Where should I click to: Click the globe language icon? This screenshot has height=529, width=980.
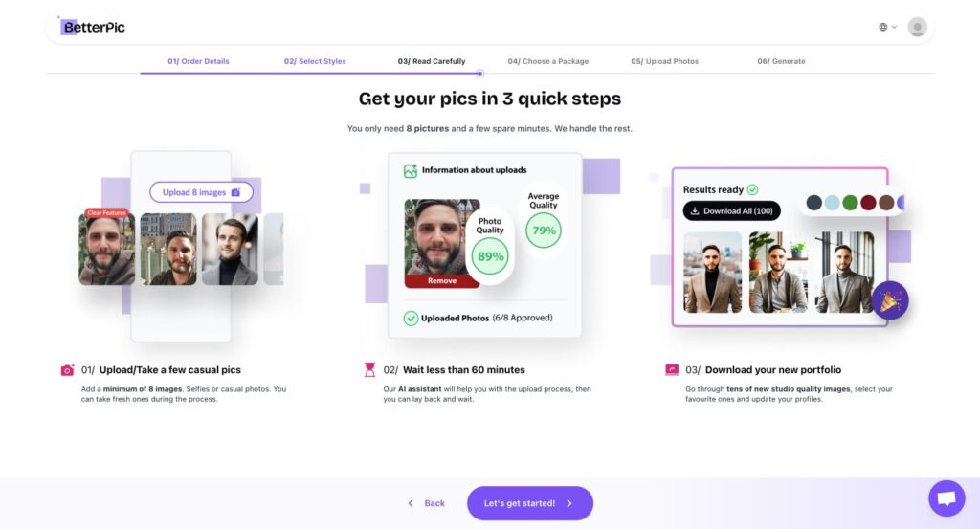pyautogui.click(x=882, y=27)
